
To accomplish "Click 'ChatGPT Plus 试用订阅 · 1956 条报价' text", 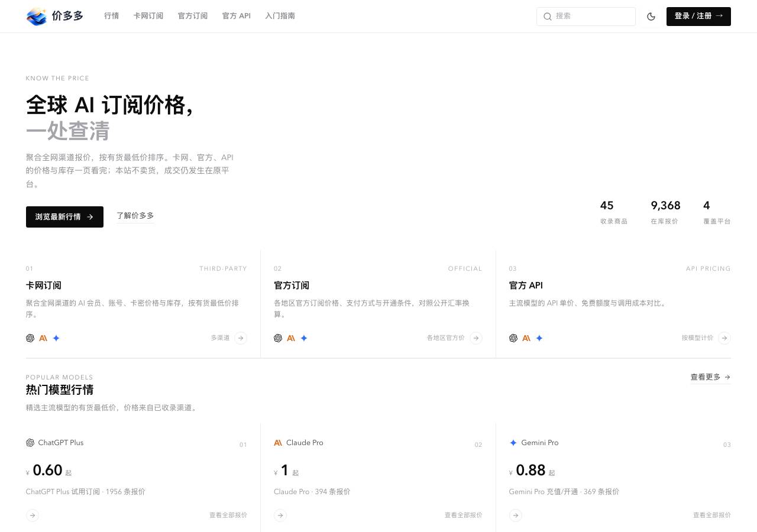I will click(86, 492).
